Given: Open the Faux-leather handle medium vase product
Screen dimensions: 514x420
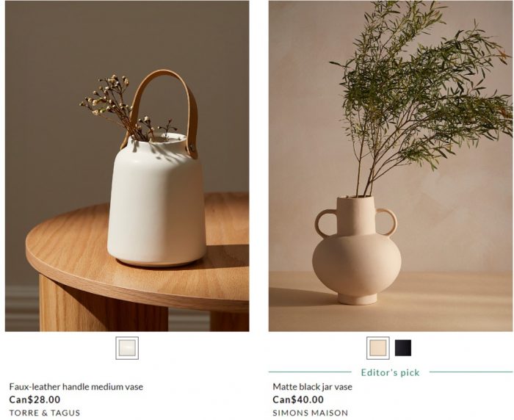Looking at the screenshot, I should click(x=76, y=387).
